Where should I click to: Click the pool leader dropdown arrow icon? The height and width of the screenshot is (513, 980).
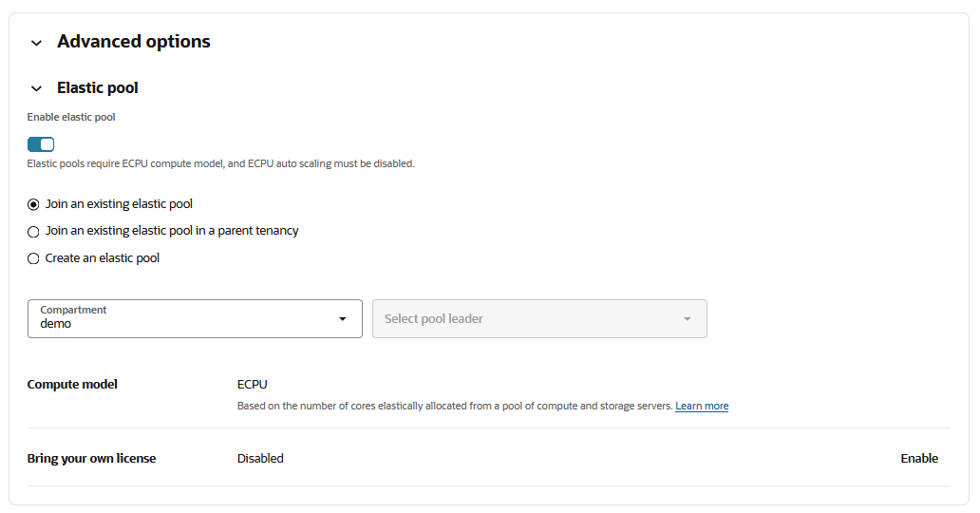688,319
